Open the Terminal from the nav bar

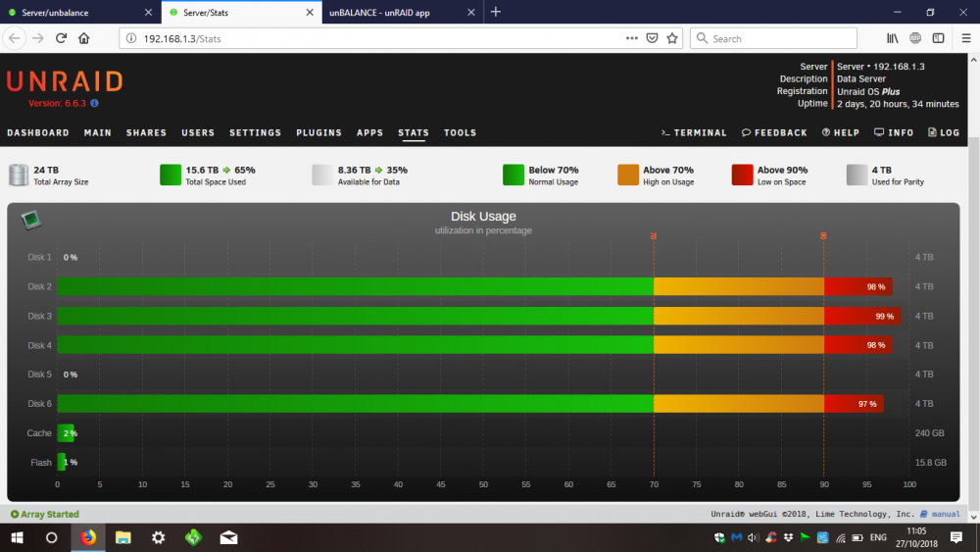click(x=694, y=132)
